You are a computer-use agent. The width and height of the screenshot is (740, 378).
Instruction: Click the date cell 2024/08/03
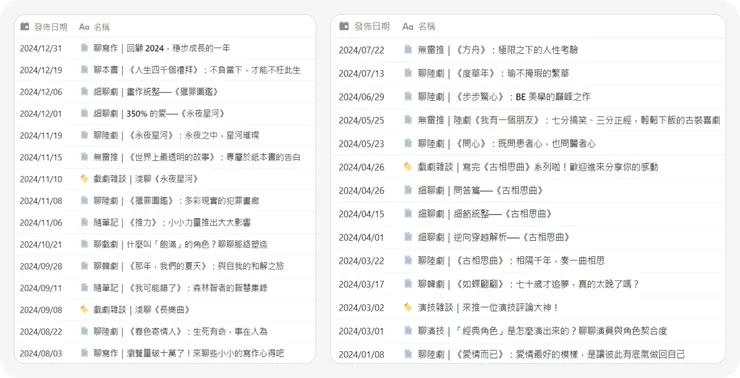(x=41, y=353)
